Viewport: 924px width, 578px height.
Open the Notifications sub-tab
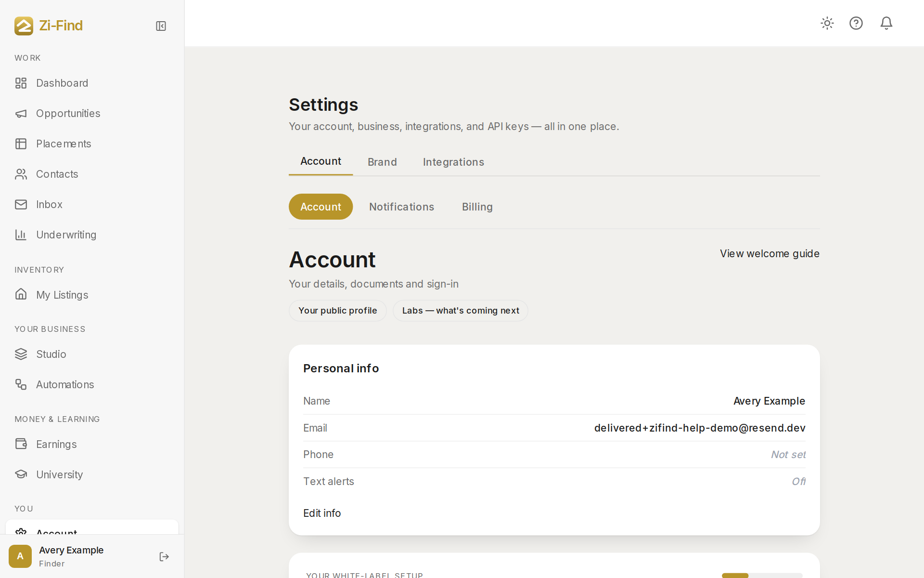coord(401,207)
